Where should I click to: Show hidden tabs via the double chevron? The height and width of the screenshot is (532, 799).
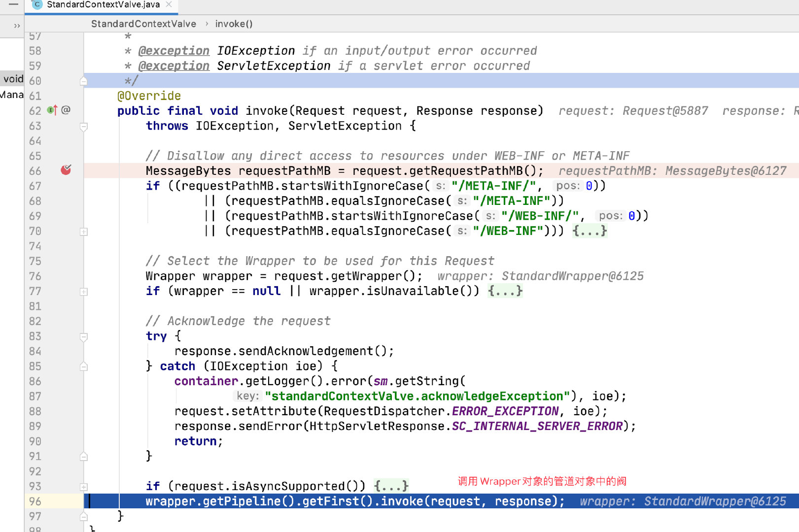pos(17,26)
